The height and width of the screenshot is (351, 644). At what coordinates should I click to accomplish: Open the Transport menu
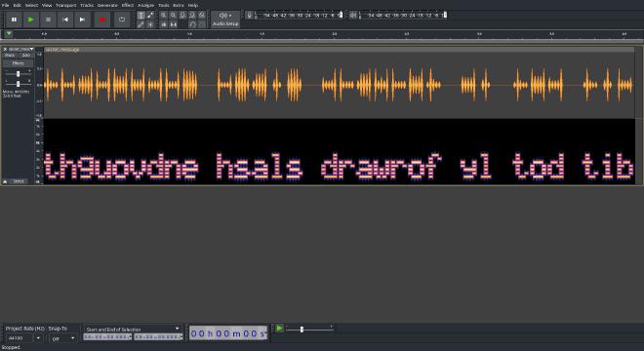click(65, 5)
